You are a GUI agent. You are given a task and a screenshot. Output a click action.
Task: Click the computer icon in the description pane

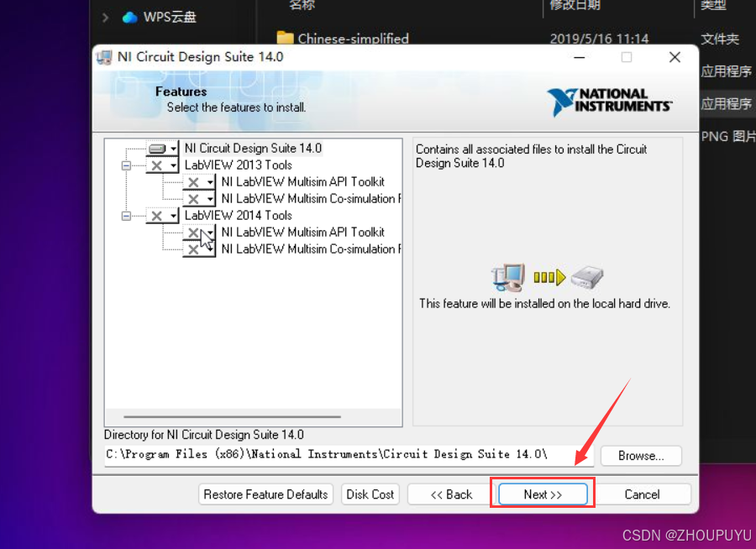(508, 277)
